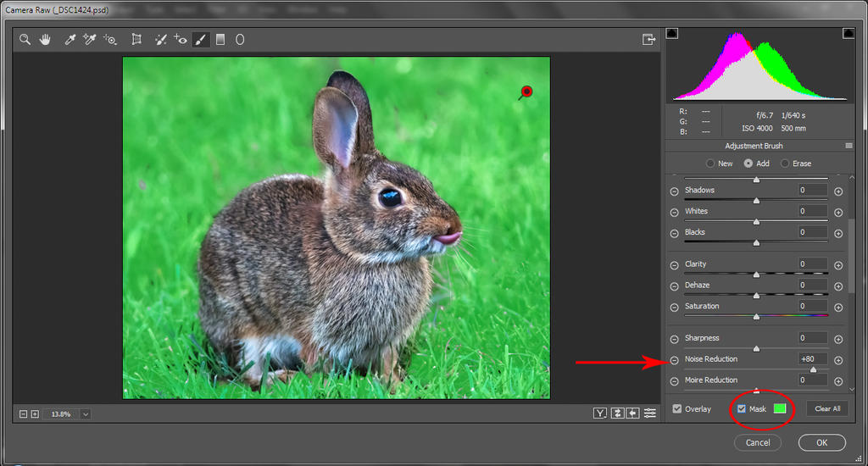Select the White Balance eyedropper tool

point(70,40)
